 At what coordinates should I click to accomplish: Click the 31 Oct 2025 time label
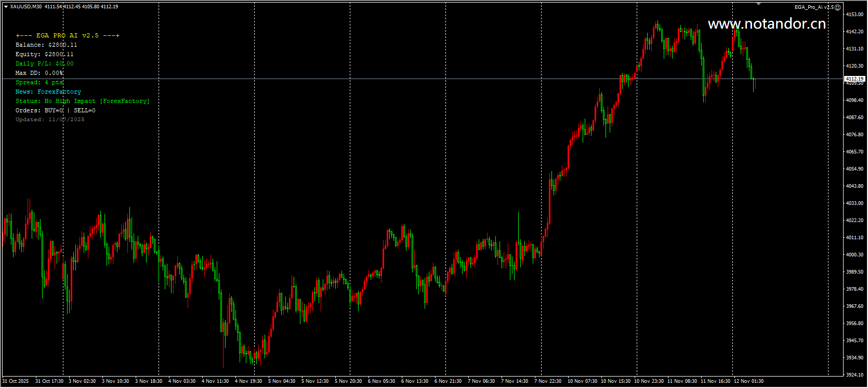(x=16, y=381)
